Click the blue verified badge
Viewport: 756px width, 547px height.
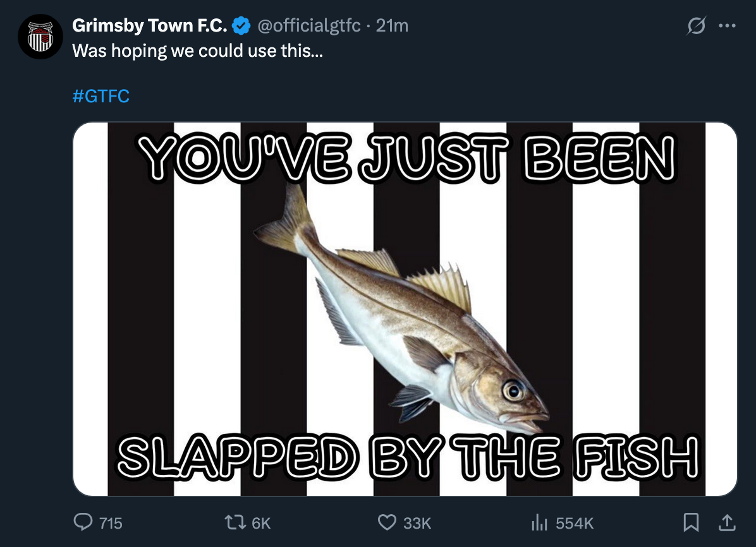tap(240, 26)
